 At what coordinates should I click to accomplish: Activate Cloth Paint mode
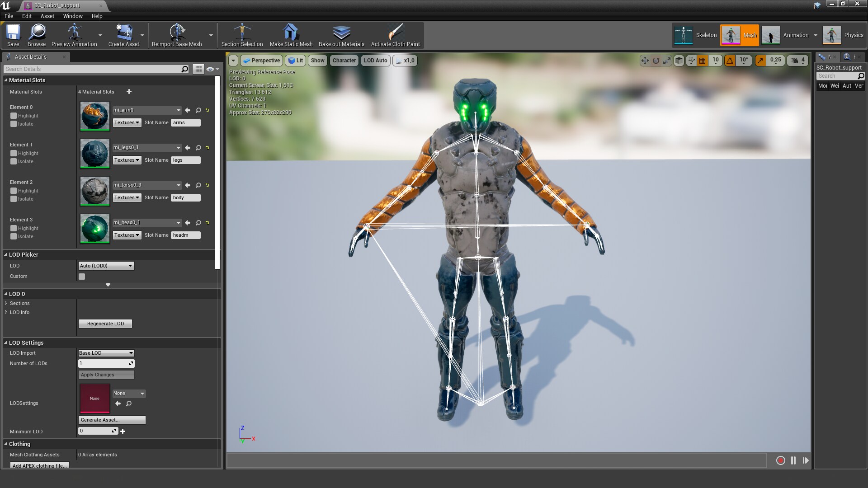(x=396, y=35)
